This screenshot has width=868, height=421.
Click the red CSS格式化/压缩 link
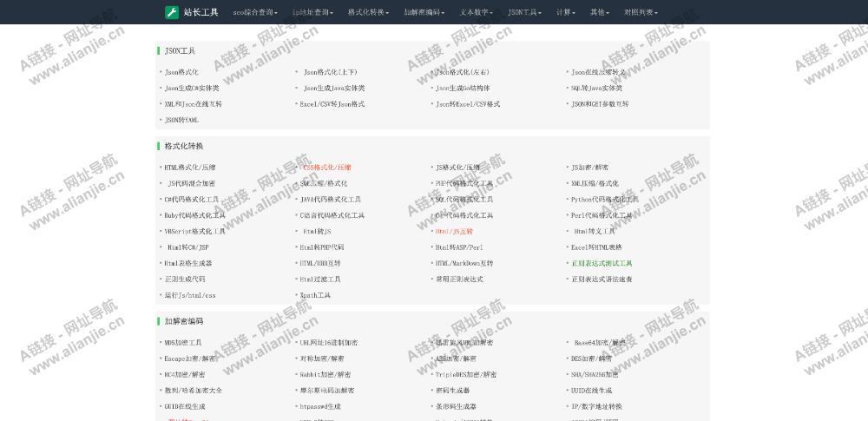point(326,168)
